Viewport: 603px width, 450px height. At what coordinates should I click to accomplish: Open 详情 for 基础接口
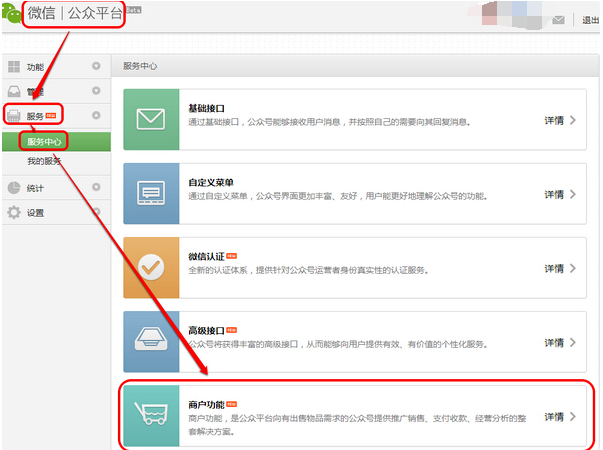[560, 120]
